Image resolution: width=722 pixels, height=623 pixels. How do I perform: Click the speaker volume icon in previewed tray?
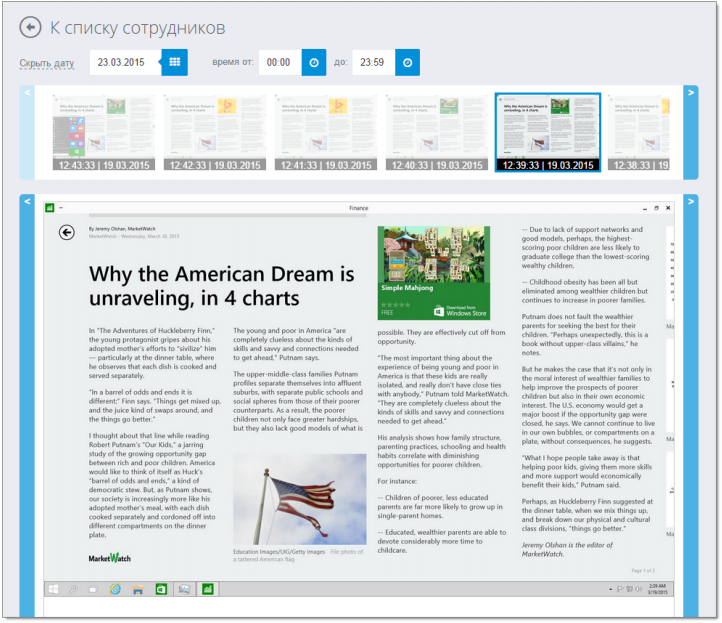pyautogui.click(x=638, y=589)
